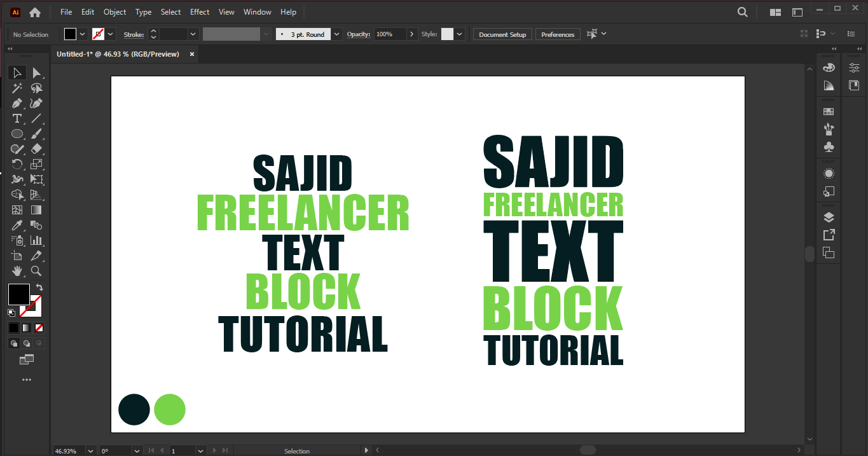
Task: Open the File menu
Action: (x=66, y=12)
